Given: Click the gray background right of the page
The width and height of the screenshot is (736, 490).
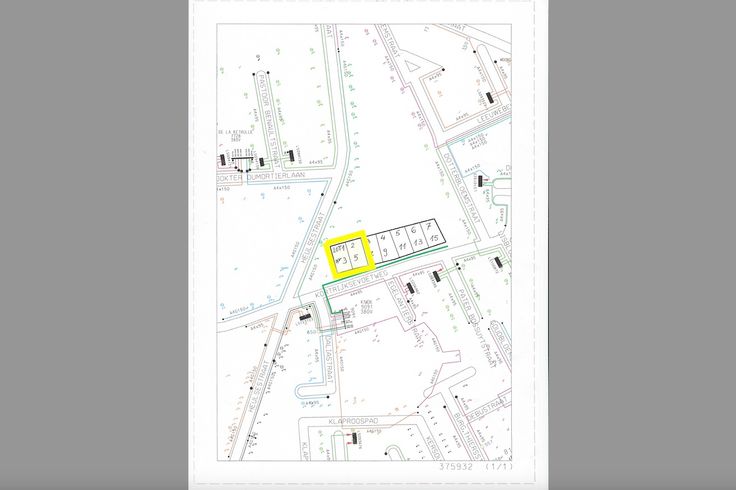Looking at the screenshot, I should point(640,245).
